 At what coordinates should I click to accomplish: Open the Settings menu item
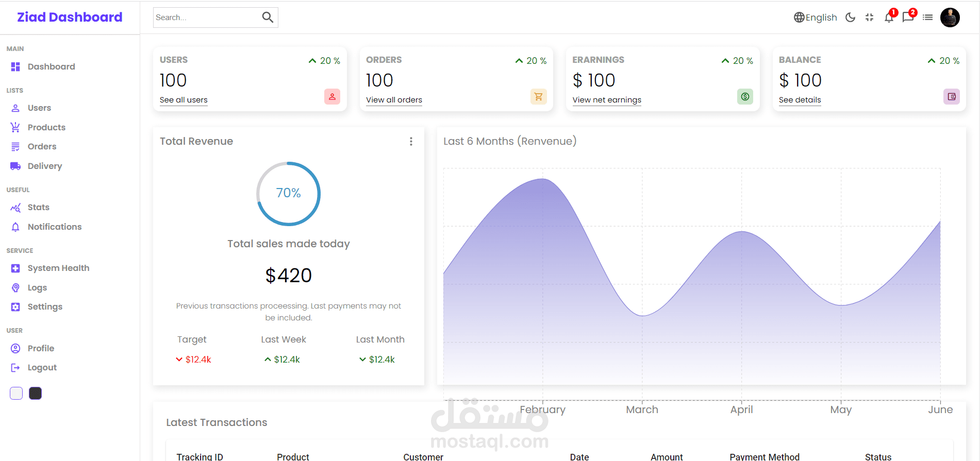click(x=45, y=307)
